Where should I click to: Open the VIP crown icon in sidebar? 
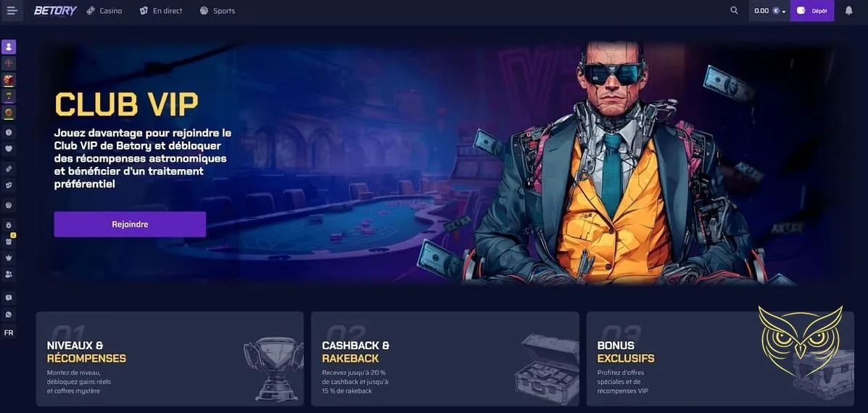click(x=9, y=258)
